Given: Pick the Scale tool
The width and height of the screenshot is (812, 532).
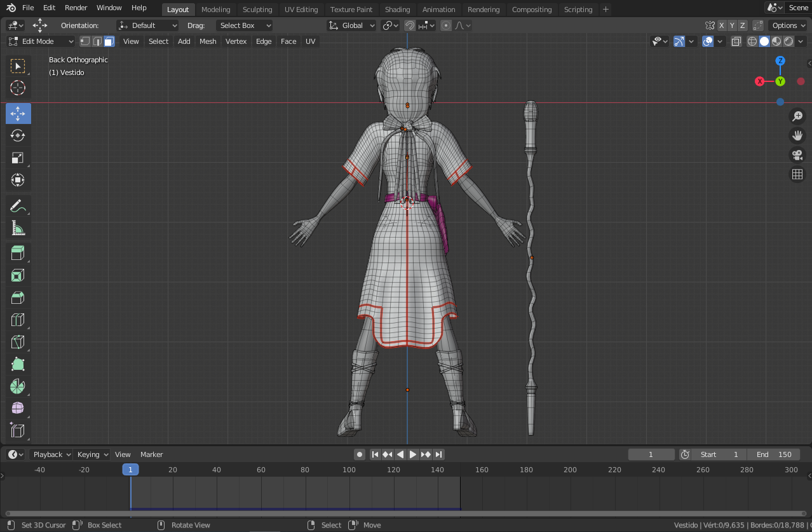Looking at the screenshot, I should (18, 158).
